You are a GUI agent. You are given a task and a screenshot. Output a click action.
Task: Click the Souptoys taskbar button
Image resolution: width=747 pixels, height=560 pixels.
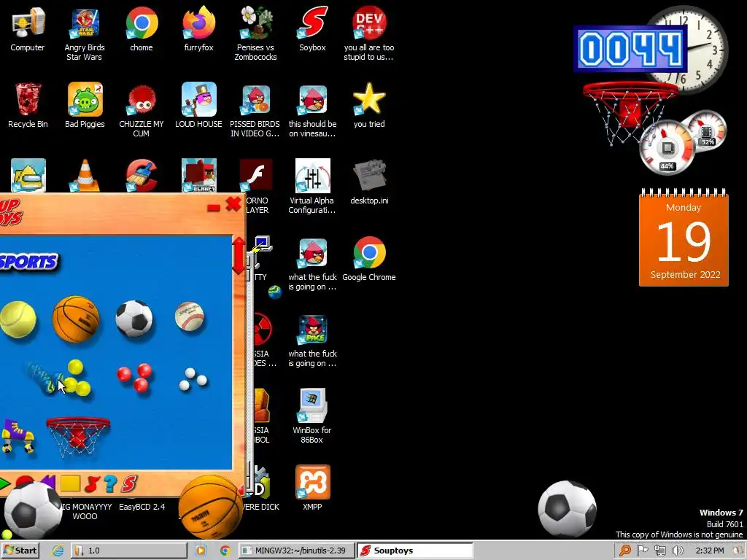pyautogui.click(x=414, y=551)
